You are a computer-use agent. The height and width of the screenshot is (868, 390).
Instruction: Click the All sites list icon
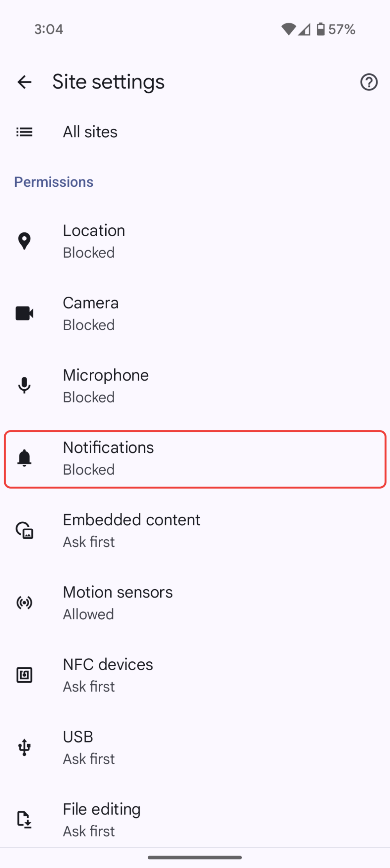[x=24, y=132]
